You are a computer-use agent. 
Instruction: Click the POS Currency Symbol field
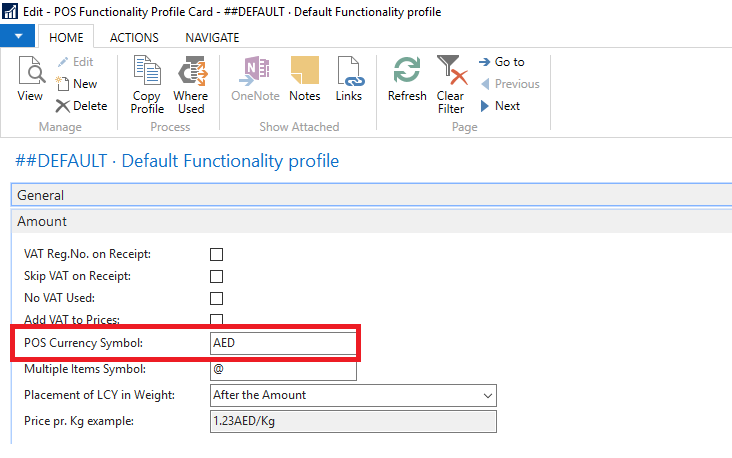(283, 343)
